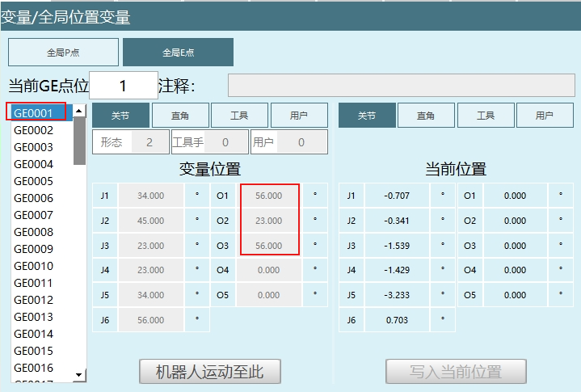Select 用户 coordinates for variable position
Image resolution: width=581 pixels, height=392 pixels.
coord(299,116)
